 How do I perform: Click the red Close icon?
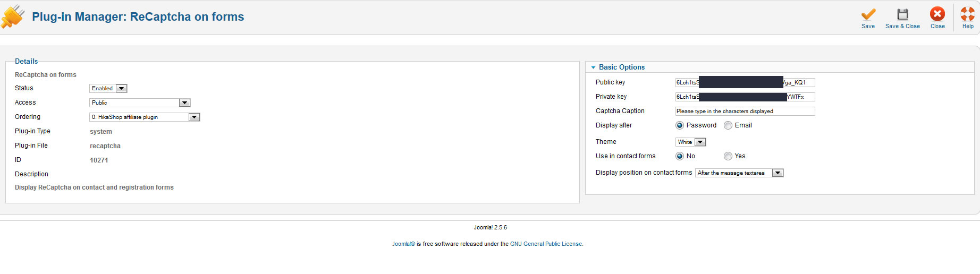tap(937, 14)
